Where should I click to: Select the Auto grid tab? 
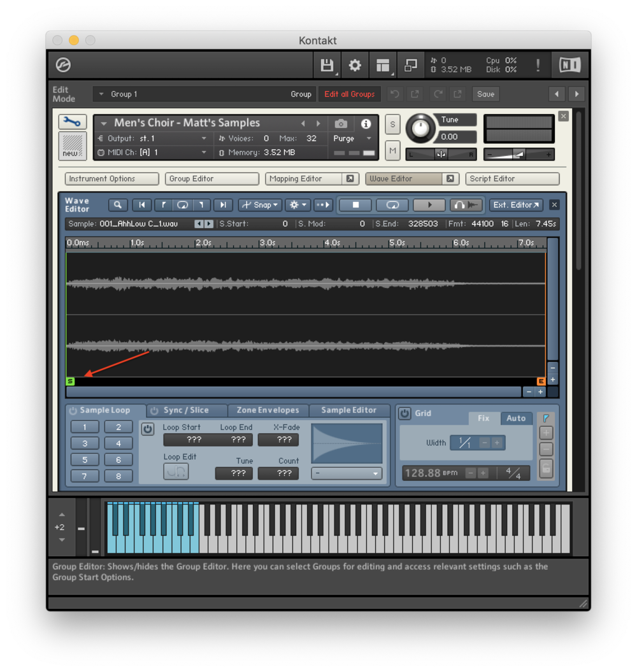(x=516, y=418)
